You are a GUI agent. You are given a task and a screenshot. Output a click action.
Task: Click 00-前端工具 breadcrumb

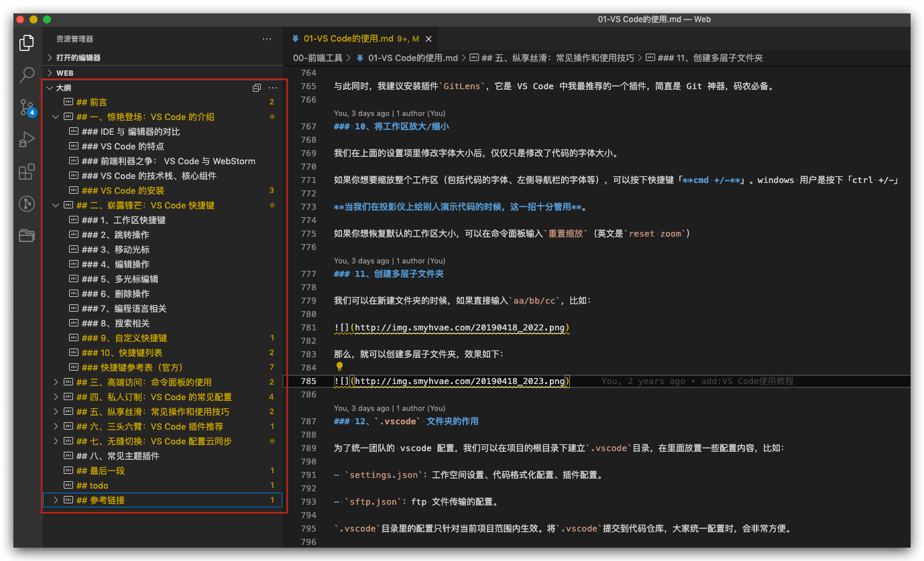click(x=318, y=58)
